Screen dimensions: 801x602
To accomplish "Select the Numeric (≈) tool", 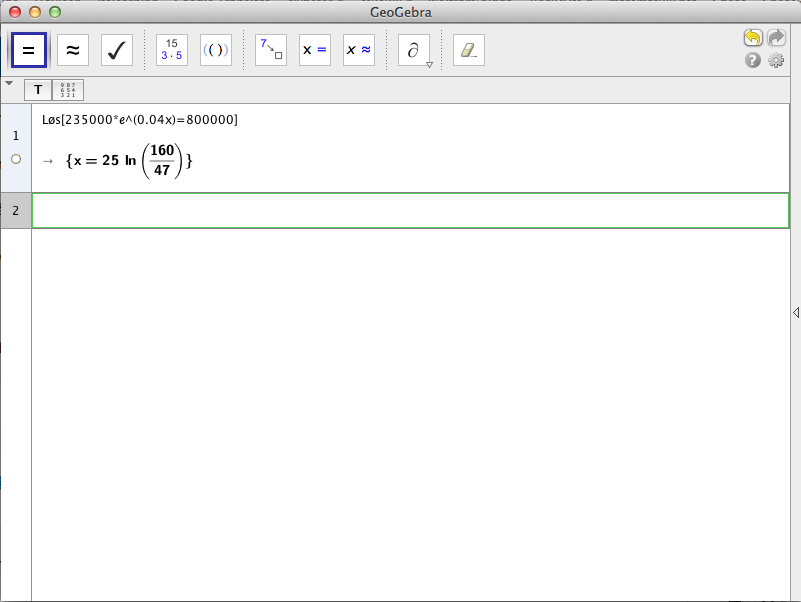I will click(x=73, y=50).
